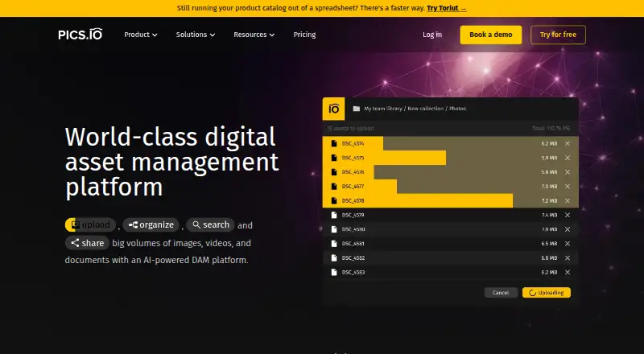Click the file icon for DSC_4581
Image resolution: width=644 pixels, height=354 pixels.
pos(334,244)
